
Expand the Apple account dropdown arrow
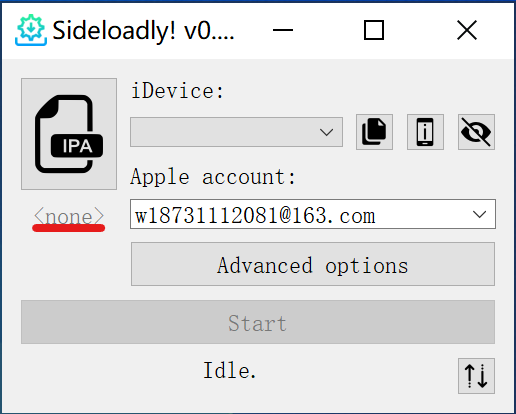pos(479,214)
